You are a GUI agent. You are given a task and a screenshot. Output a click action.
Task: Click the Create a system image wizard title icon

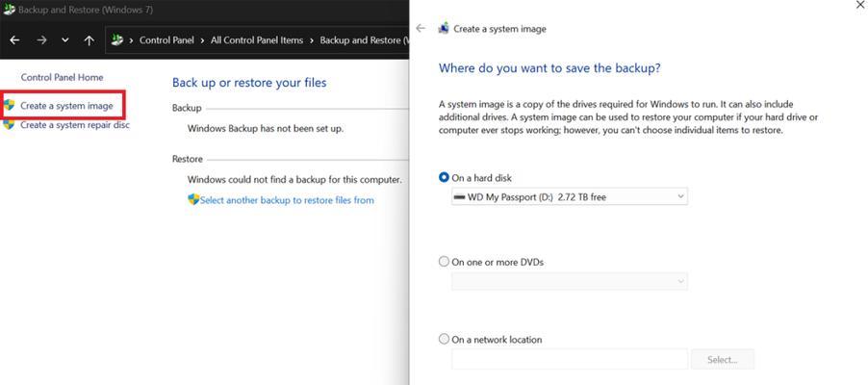click(444, 28)
